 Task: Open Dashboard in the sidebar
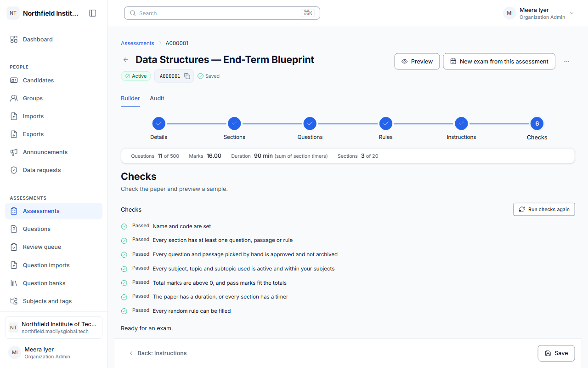pos(54,40)
